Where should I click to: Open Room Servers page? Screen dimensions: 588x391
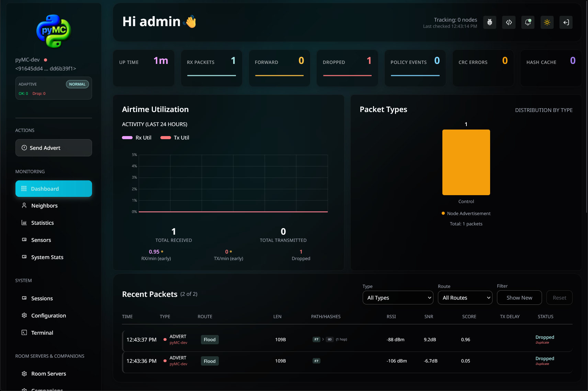pos(54,373)
